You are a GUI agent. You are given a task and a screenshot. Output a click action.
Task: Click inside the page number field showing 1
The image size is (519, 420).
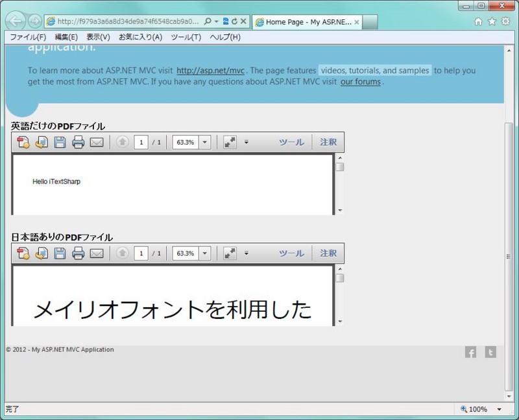141,142
